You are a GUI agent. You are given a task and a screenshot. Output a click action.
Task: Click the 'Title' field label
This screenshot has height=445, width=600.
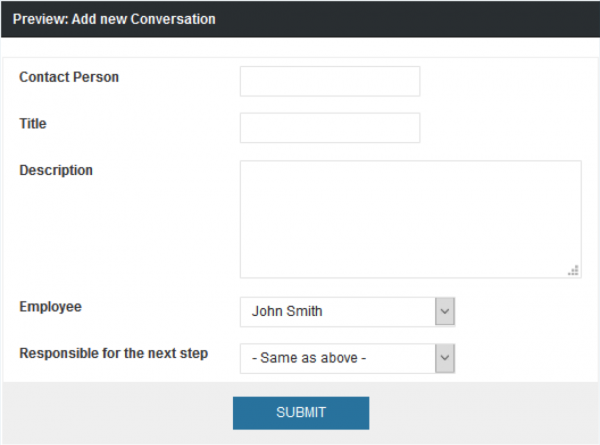click(33, 124)
